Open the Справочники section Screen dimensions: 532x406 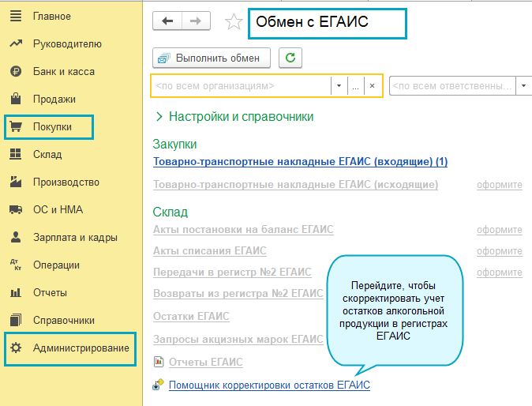click(x=64, y=320)
